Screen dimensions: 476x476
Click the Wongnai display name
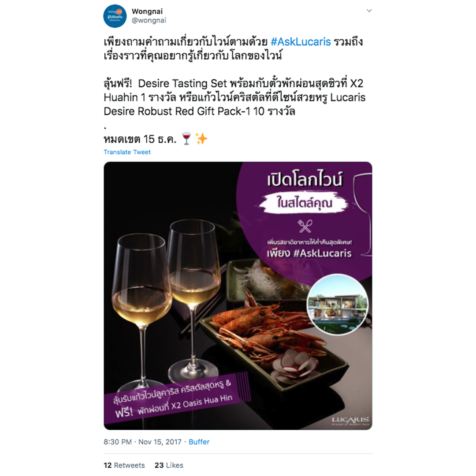tap(147, 11)
